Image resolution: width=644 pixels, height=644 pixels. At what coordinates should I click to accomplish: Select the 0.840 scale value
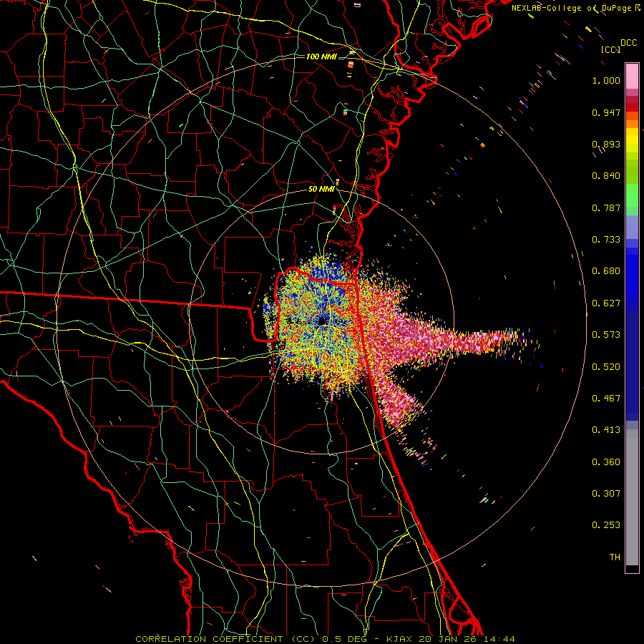pos(606,176)
